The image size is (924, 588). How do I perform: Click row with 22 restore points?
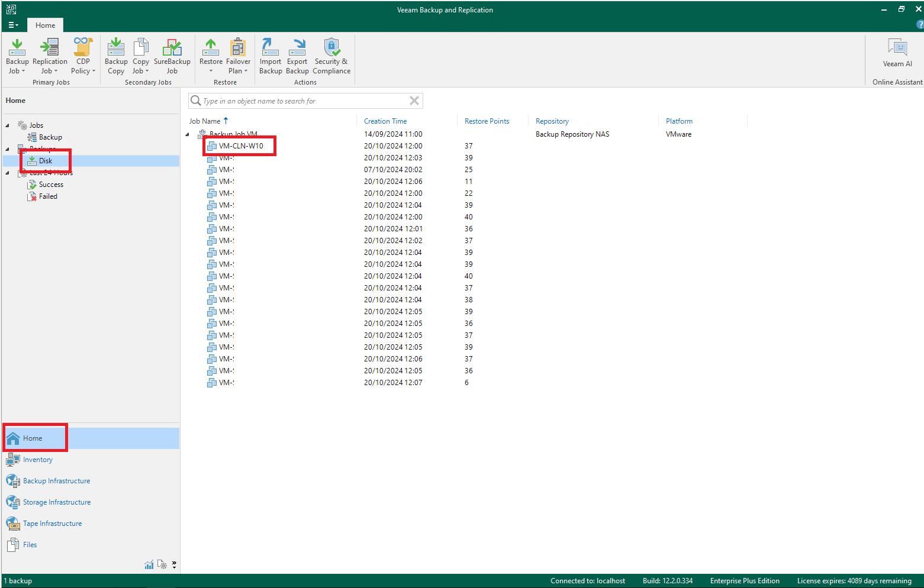pyautogui.click(x=468, y=193)
